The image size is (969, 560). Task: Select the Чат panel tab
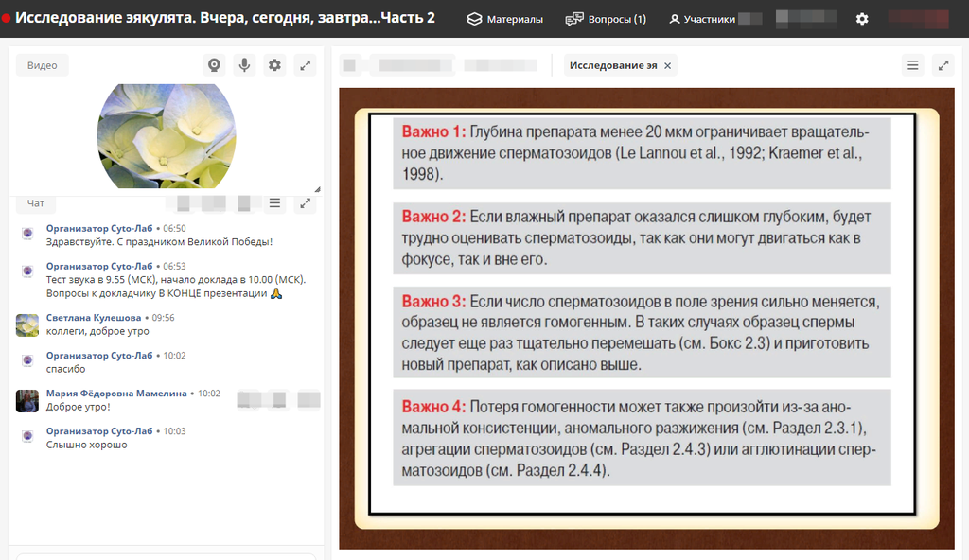point(36,203)
